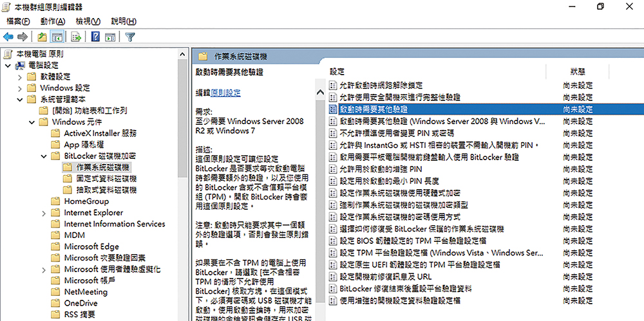Open the 動作(A) menu
Viewport: 644px width, 321px height.
coord(53,21)
